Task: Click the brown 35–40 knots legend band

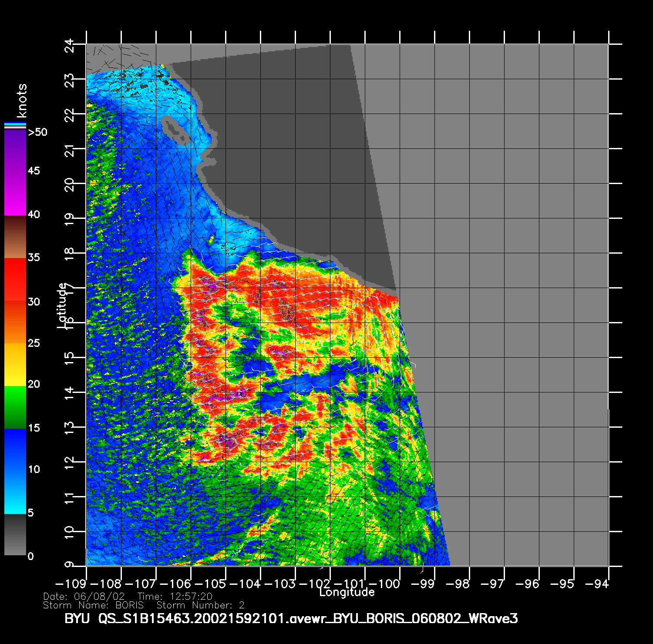Action: [15, 236]
